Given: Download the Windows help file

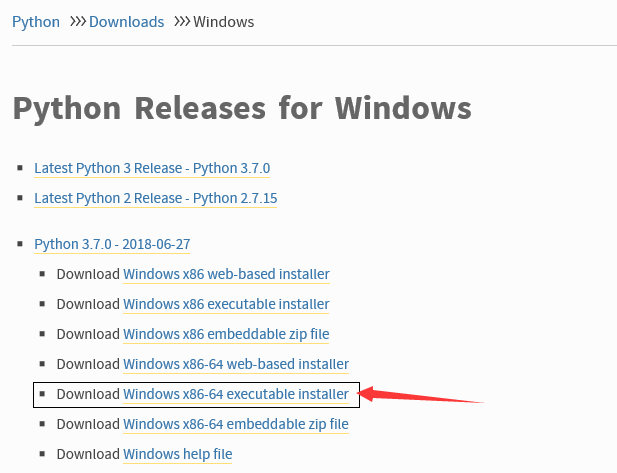Looking at the screenshot, I should (177, 454).
